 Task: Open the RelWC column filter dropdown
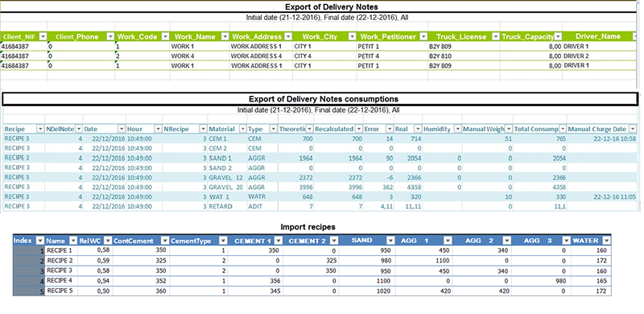[x=107, y=241]
